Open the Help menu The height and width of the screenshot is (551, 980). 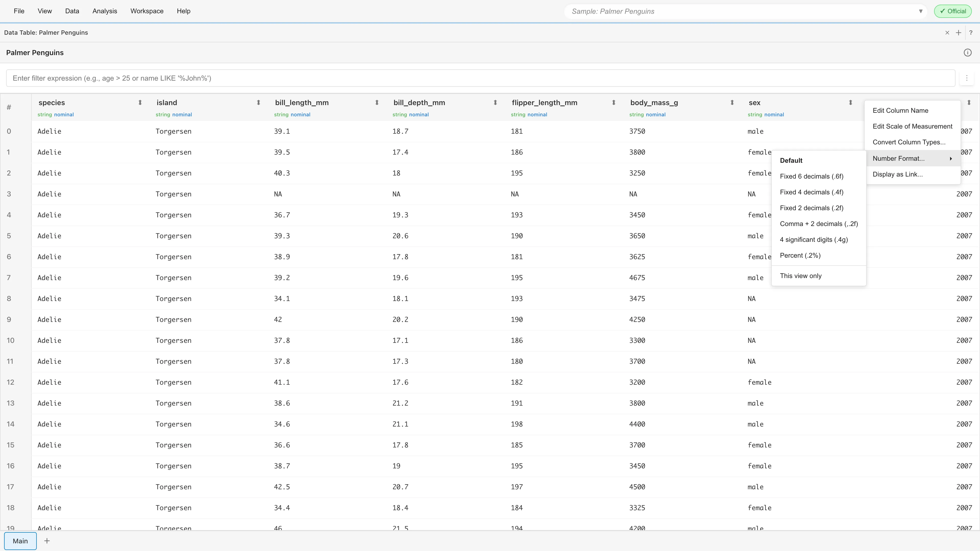click(183, 11)
